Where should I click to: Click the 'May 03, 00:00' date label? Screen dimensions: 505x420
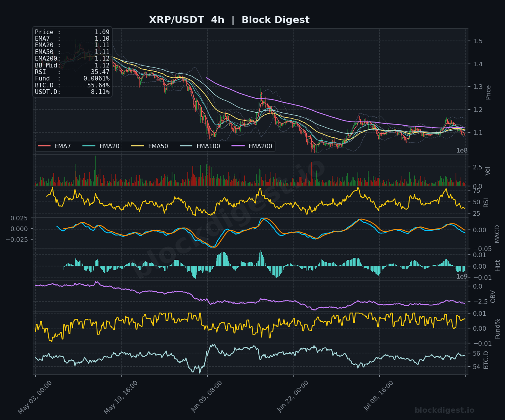[35, 397]
